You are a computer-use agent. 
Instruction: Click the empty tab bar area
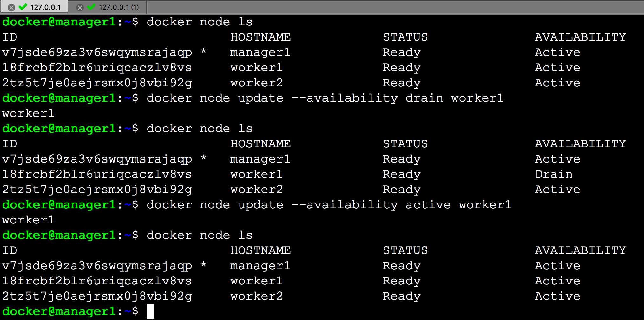tap(395, 7)
